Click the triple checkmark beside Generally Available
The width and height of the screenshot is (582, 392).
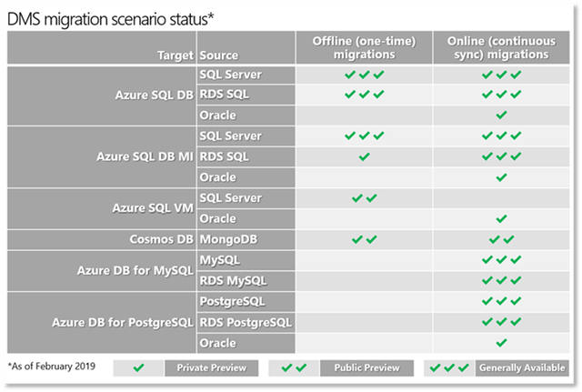click(x=449, y=367)
